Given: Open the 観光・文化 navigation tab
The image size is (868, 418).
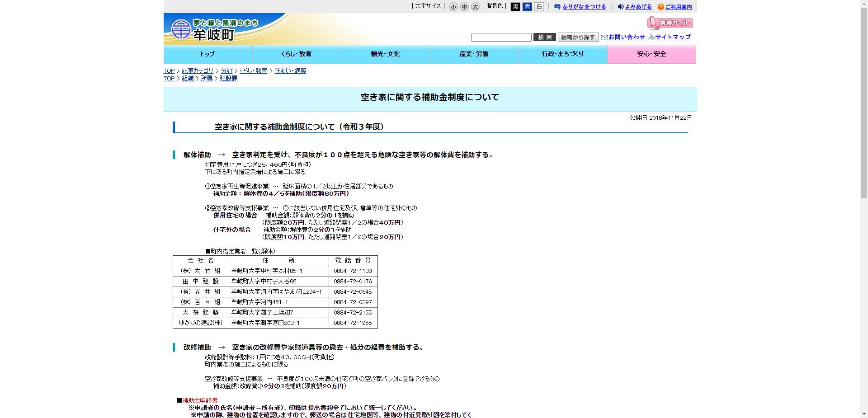Looking at the screenshot, I should (x=385, y=54).
